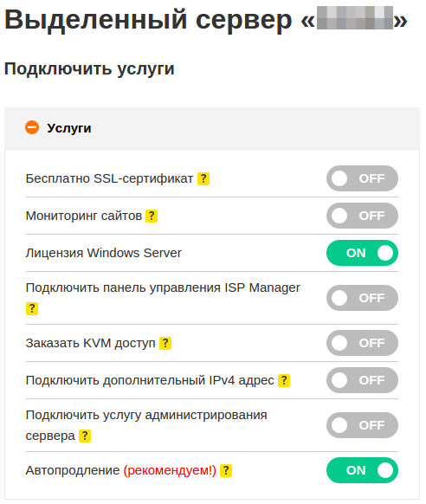Open the help icon next to Заказать KVM доступ

165,343
